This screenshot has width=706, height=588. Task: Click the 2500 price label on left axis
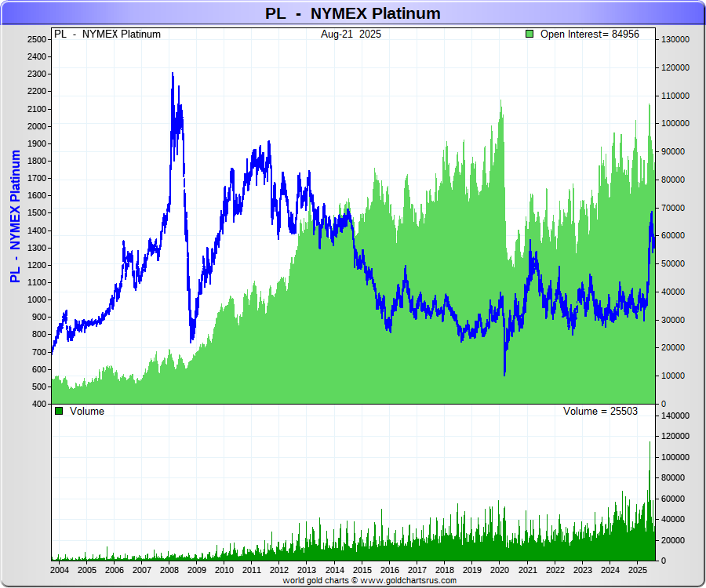pos(36,39)
